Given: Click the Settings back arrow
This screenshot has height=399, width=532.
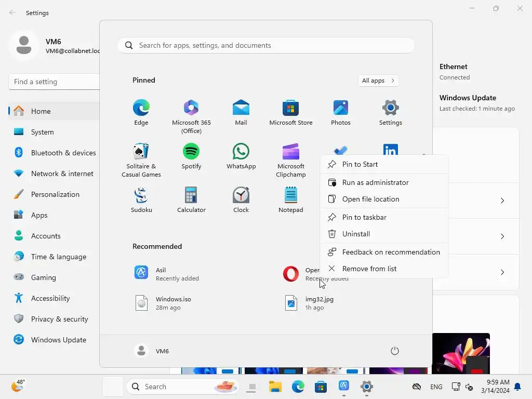Looking at the screenshot, I should click(12, 12).
